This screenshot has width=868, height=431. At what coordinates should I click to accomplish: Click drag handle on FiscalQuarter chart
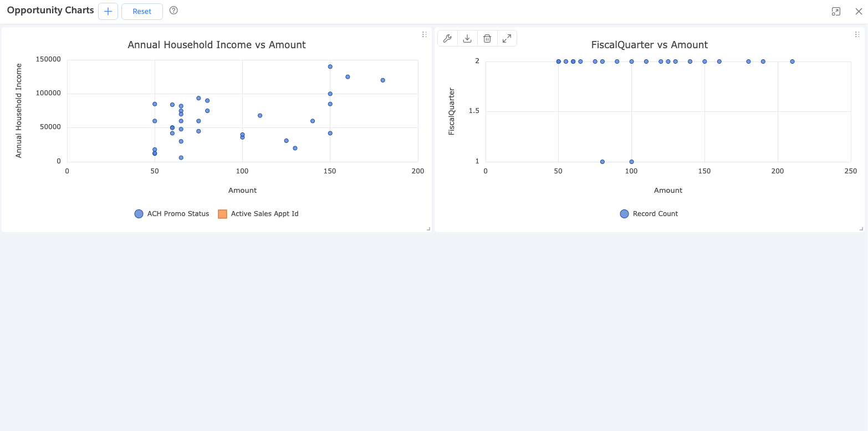(x=857, y=34)
